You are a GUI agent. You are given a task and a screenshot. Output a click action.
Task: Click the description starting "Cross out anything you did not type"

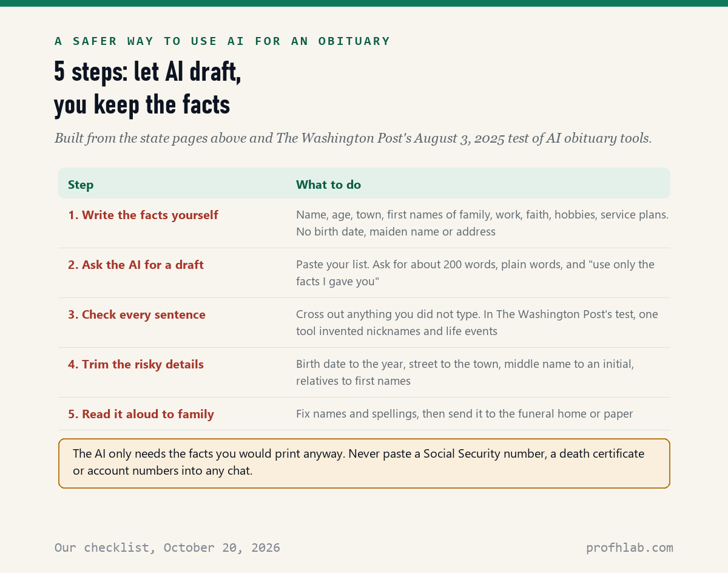[477, 323]
